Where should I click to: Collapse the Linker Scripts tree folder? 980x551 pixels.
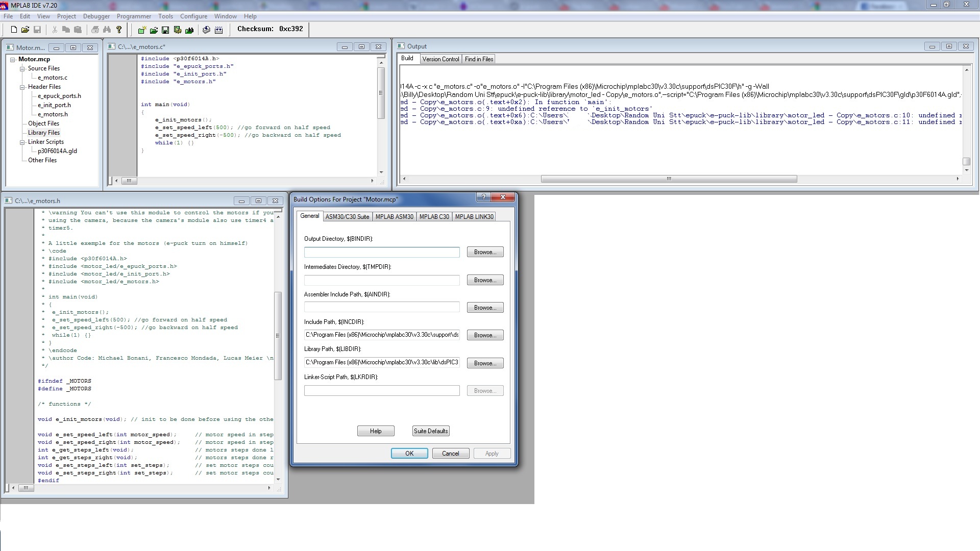point(22,142)
